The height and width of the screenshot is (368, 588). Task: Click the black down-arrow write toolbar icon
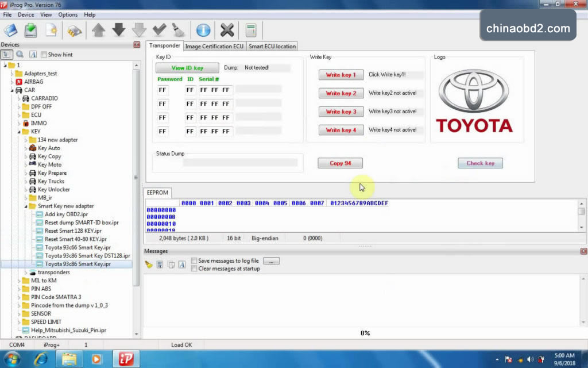[x=119, y=30]
